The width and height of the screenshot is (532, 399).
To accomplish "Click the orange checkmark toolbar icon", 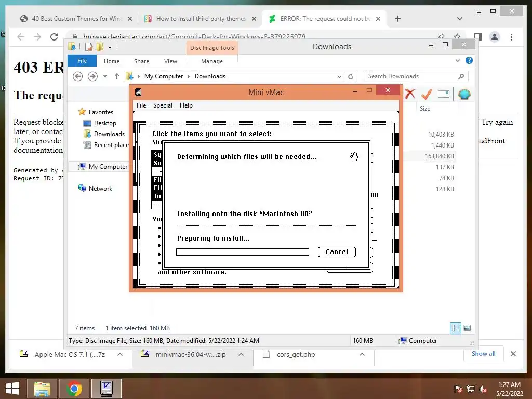I will click(427, 94).
